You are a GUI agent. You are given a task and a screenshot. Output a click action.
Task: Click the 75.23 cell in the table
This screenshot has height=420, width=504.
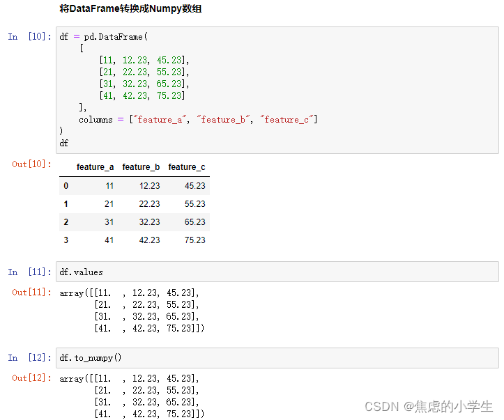coord(194,240)
